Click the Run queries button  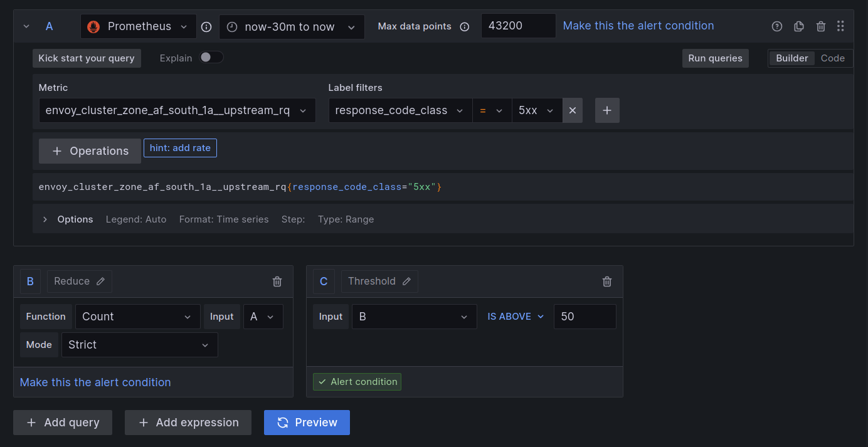coord(715,58)
